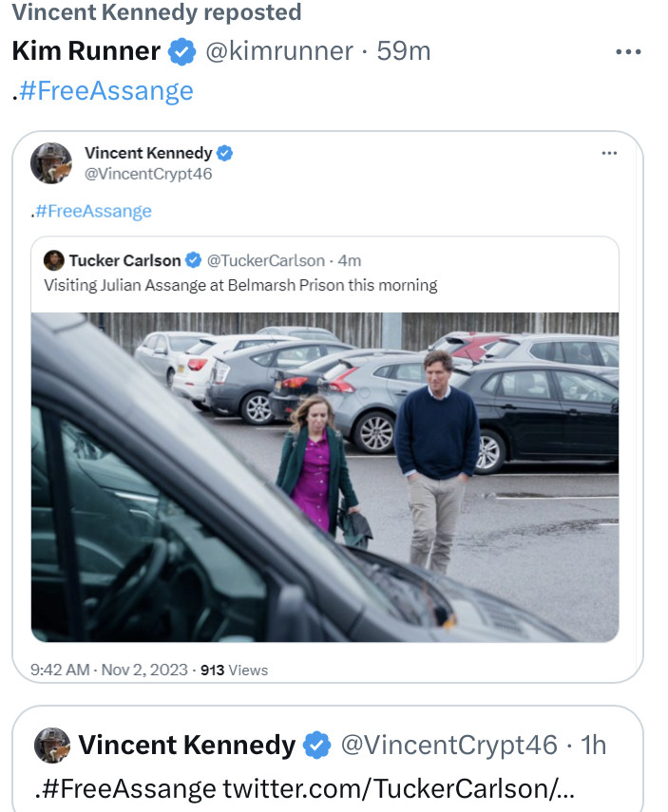
Task: Open Kim Runner's profile name
Action: 86,51
